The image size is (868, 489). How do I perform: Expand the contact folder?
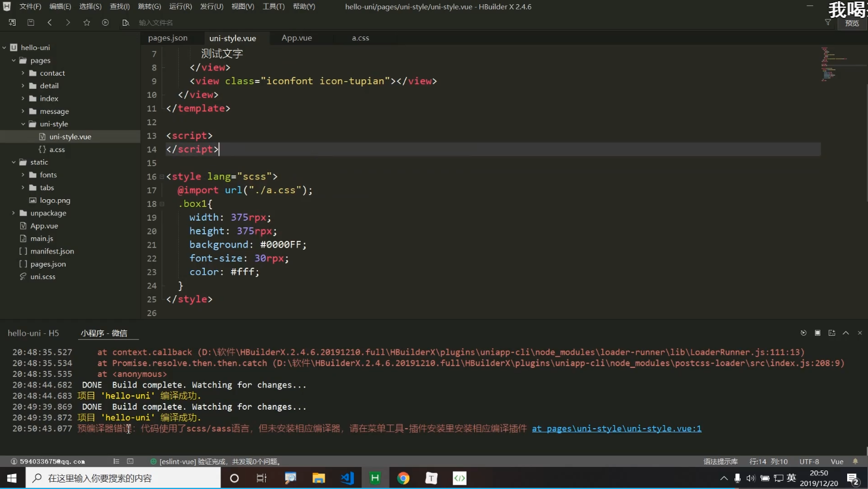tap(23, 73)
